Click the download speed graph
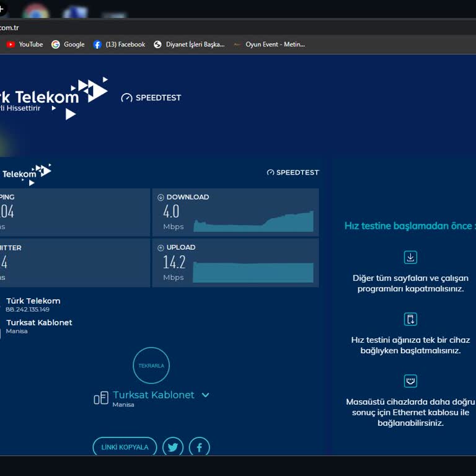 tap(253, 221)
